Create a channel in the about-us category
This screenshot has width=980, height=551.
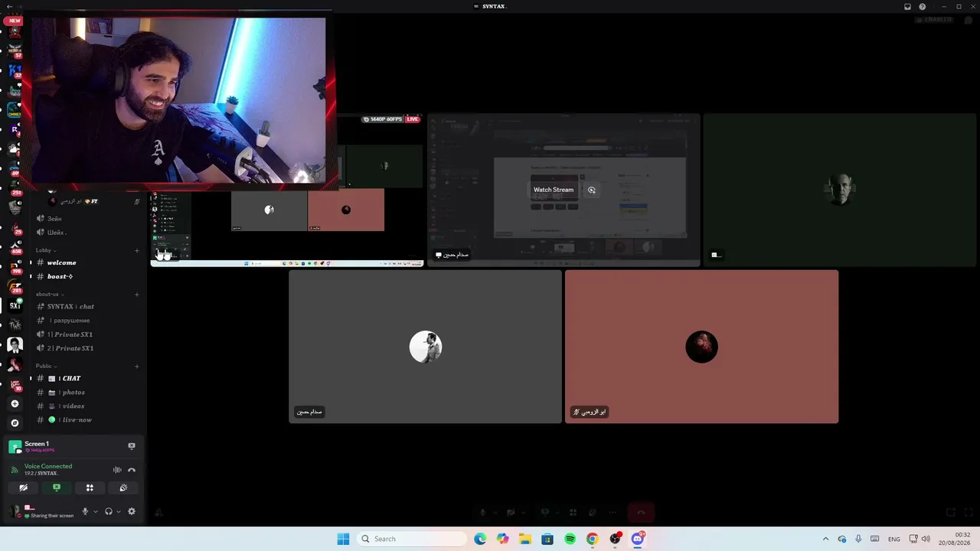pyautogui.click(x=137, y=294)
